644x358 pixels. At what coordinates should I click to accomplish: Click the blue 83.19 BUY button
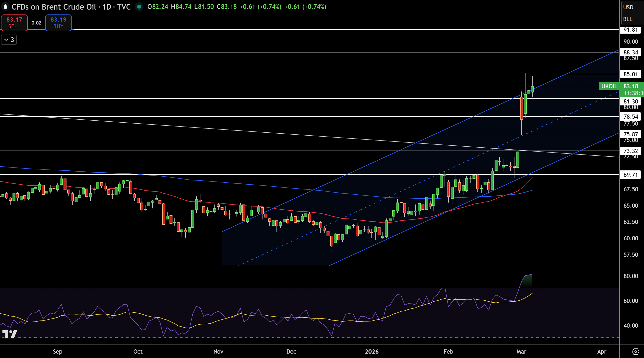coord(58,23)
